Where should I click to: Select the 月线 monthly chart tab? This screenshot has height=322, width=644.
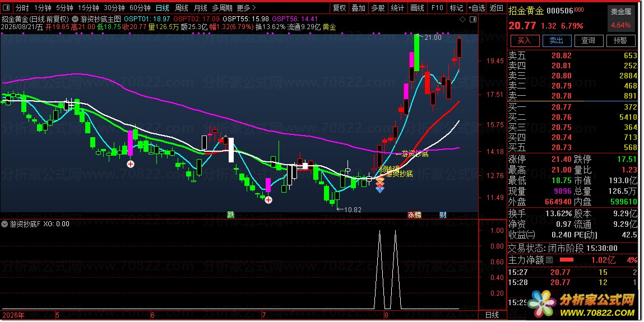coord(201,8)
